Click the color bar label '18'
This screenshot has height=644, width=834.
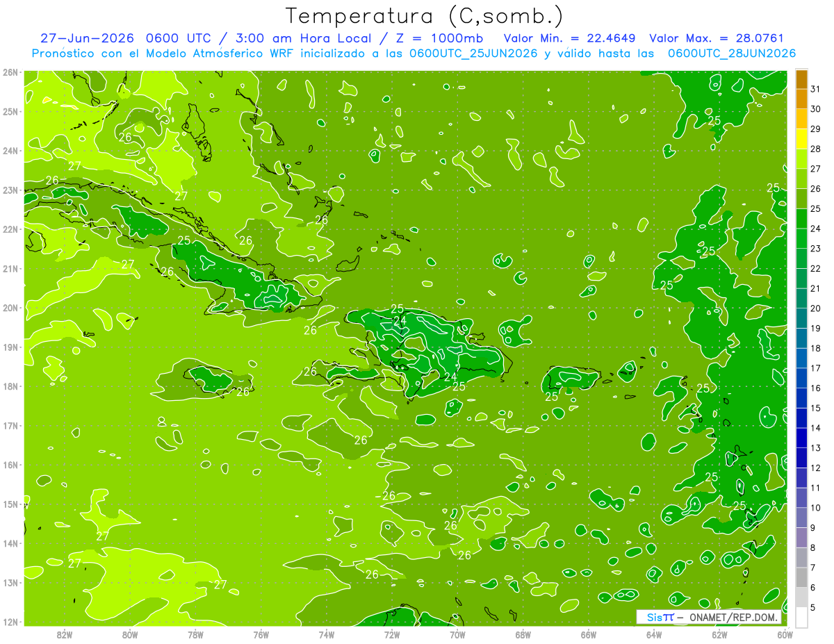tap(815, 349)
